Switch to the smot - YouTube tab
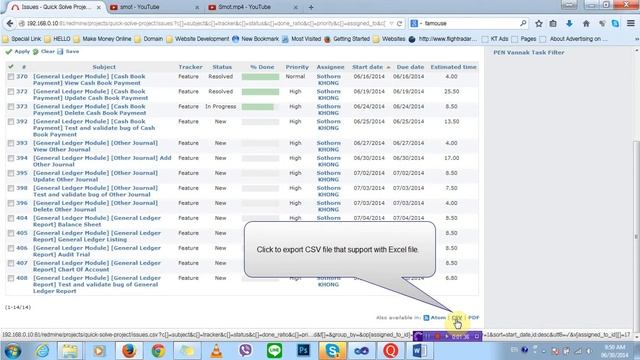Screen dimensions: 640x360 point(154,7)
